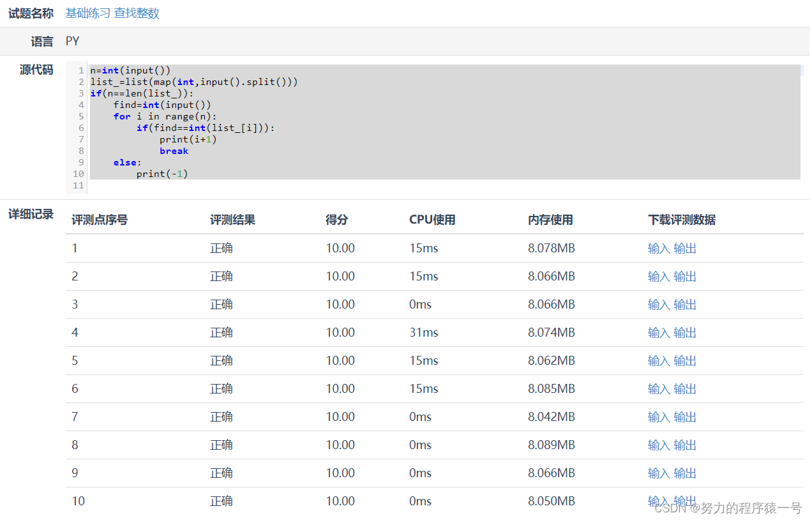This screenshot has height=520, width=812.
Task: Click the 正确 result for test point 1
Action: click(x=222, y=249)
